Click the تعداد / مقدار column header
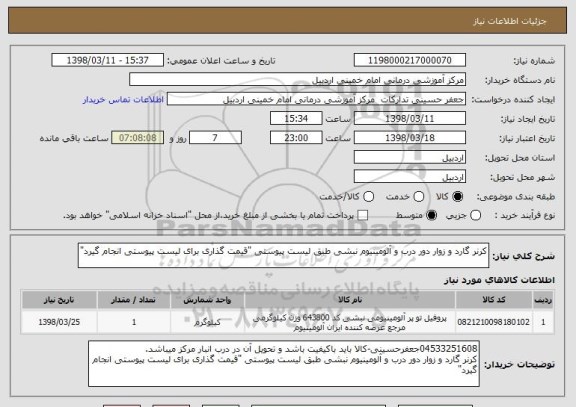Image resolution: width=576 pixels, height=407 pixels. pyautogui.click(x=134, y=300)
